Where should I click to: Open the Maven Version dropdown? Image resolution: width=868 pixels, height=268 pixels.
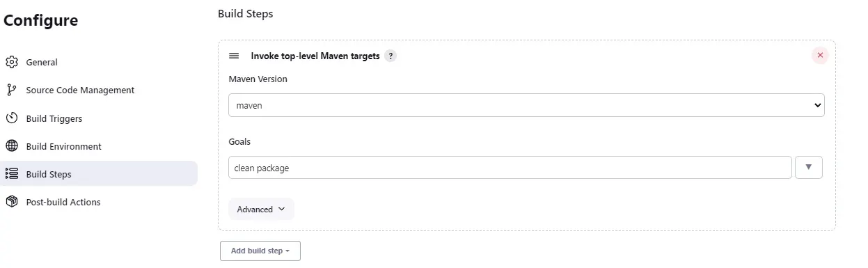pyautogui.click(x=526, y=105)
